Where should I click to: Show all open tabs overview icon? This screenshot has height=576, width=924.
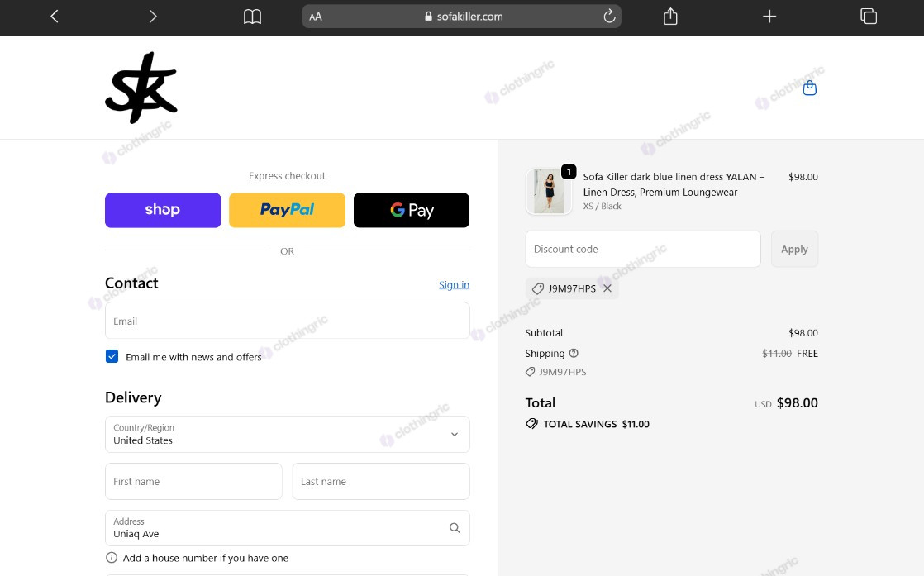tap(869, 17)
